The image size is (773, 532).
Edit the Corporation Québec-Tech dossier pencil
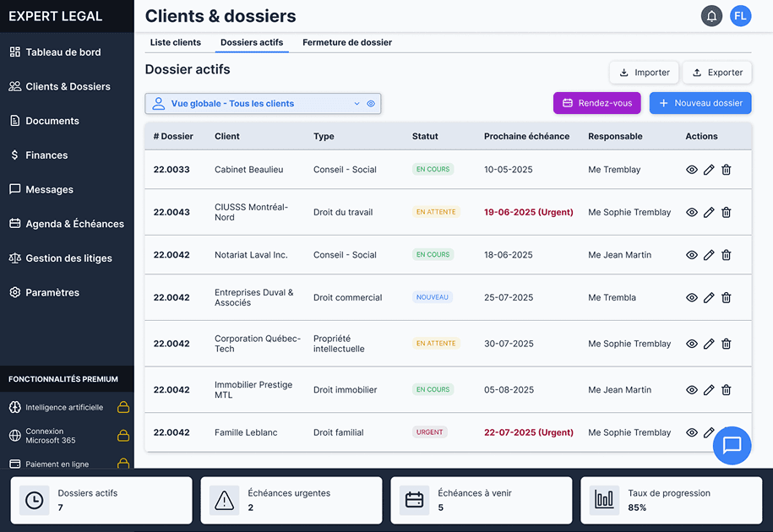tap(709, 344)
